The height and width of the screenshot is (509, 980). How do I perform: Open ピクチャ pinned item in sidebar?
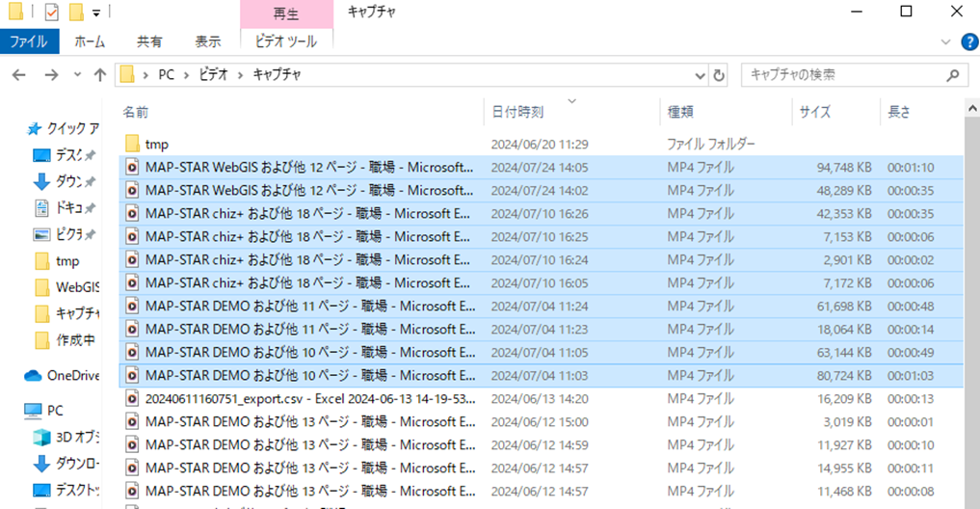64,234
